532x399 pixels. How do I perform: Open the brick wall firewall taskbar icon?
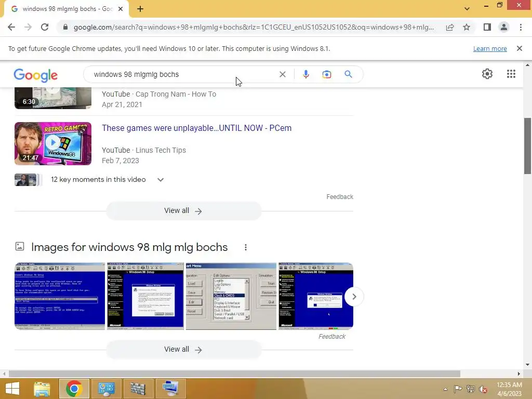tap(138, 389)
